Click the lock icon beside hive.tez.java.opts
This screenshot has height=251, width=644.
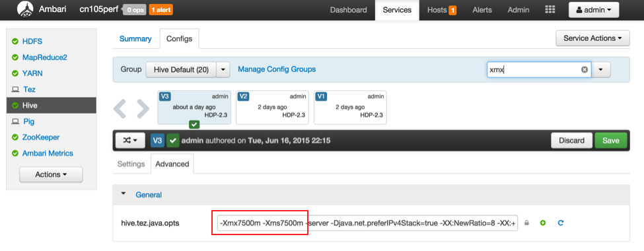[x=527, y=223]
